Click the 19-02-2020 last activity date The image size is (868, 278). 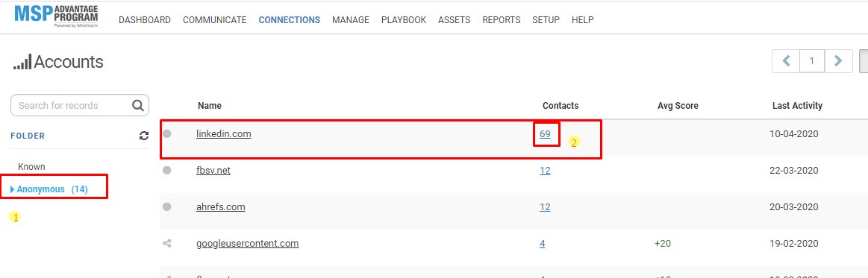(794, 243)
